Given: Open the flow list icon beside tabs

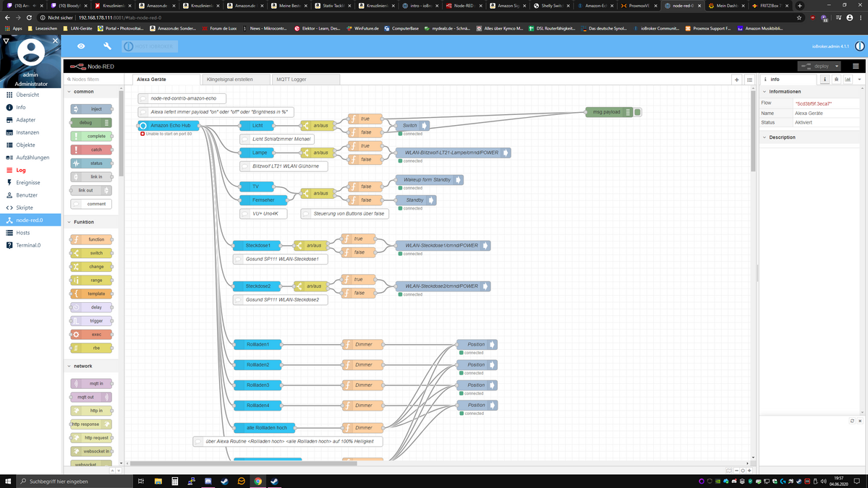Looking at the screenshot, I should (x=749, y=80).
